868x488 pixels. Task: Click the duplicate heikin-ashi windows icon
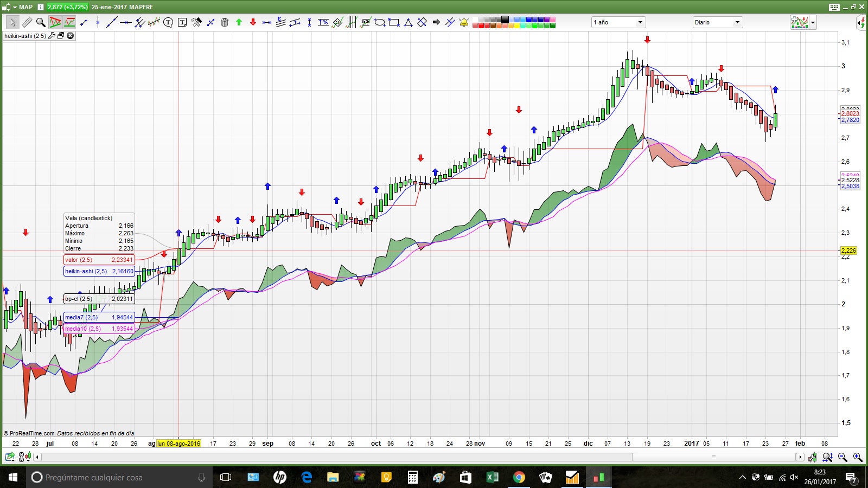coord(61,36)
